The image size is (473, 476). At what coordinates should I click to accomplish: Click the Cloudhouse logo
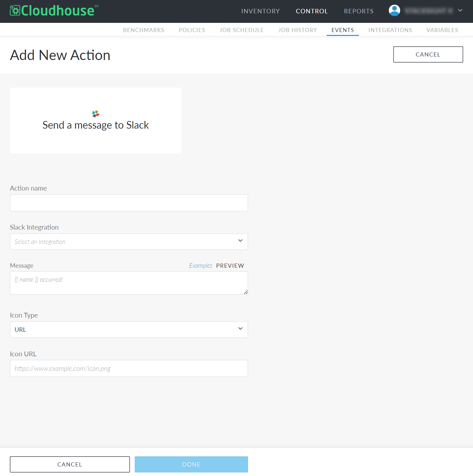pyautogui.click(x=54, y=10)
